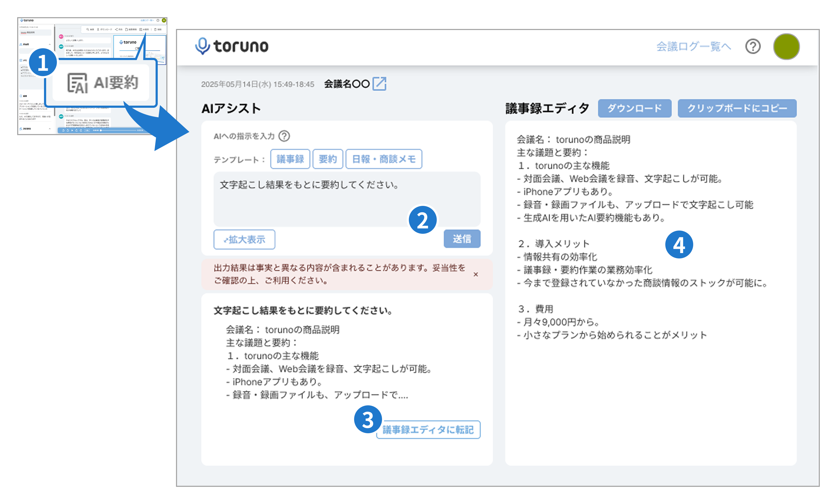Click the ダウンロード button of minutes editor
This screenshot has height=504, width=837.
pyautogui.click(x=634, y=108)
